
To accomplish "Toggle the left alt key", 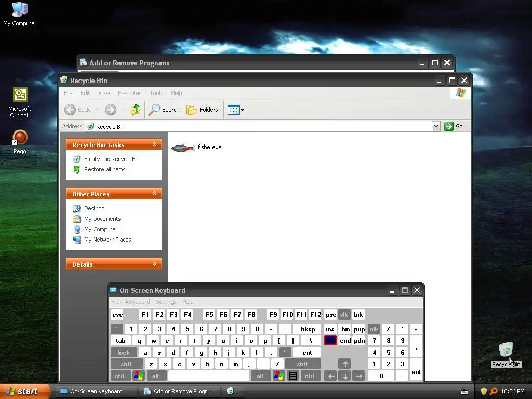I will tap(155, 376).
